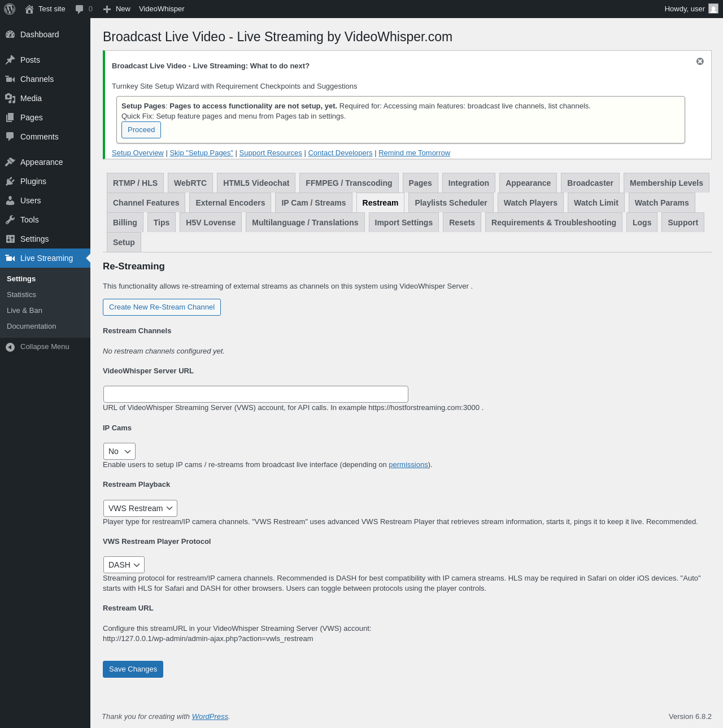Screen dimensions: 723x728
Task: Open the Setup tab
Action: point(124,242)
